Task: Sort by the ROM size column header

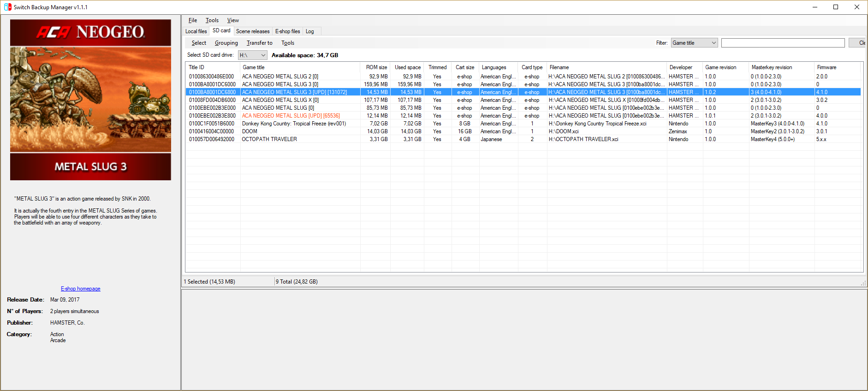Action: click(x=375, y=67)
